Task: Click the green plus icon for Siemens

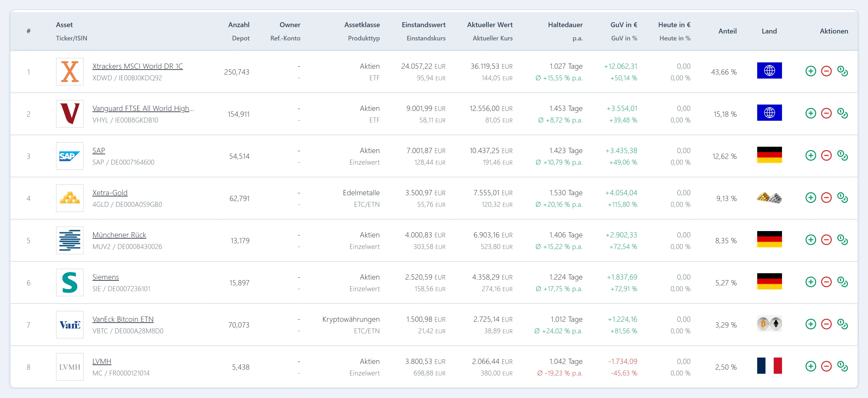Action: [811, 282]
